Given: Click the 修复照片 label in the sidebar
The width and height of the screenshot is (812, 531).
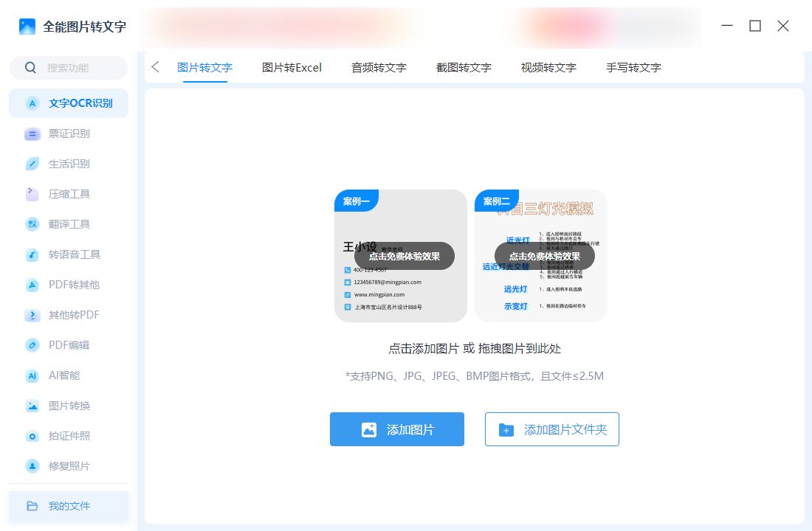Looking at the screenshot, I should [69, 466].
